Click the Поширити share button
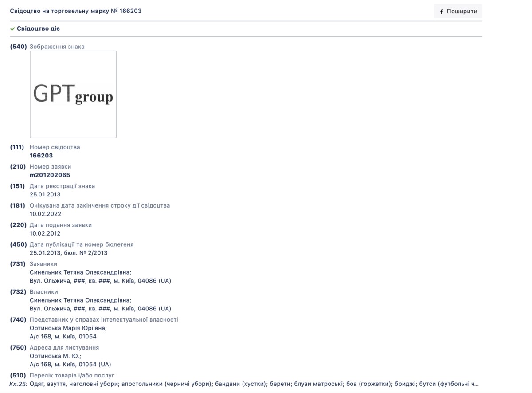The height and width of the screenshot is (393, 532). (x=458, y=12)
